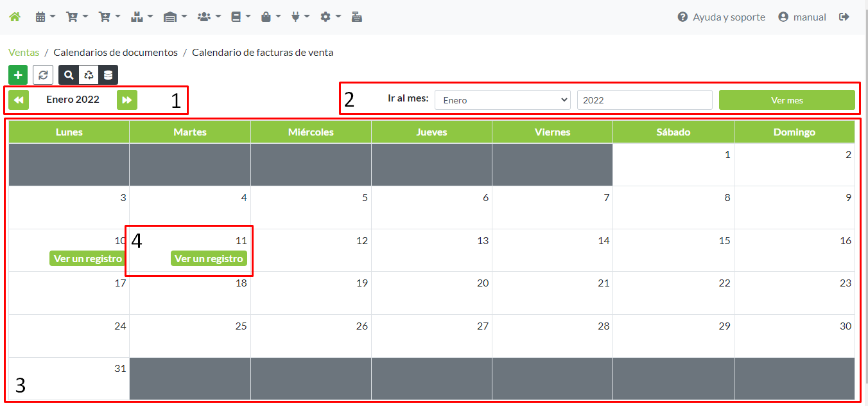Go to the home page icon
This screenshot has width=868, height=406.
click(14, 17)
